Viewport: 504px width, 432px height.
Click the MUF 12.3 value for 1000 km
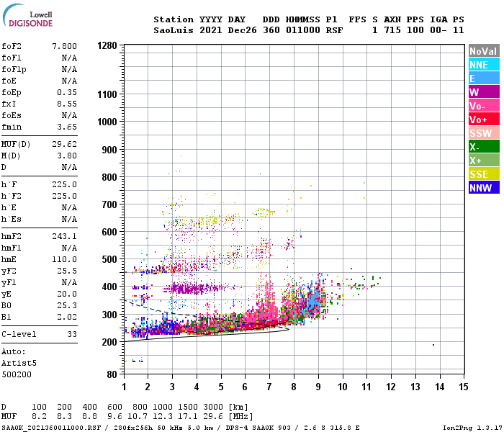click(x=163, y=417)
